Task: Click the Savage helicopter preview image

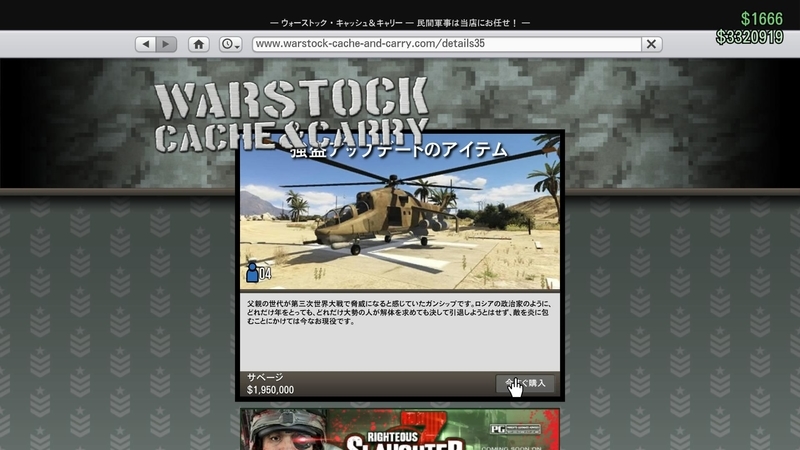Action: click(400, 212)
